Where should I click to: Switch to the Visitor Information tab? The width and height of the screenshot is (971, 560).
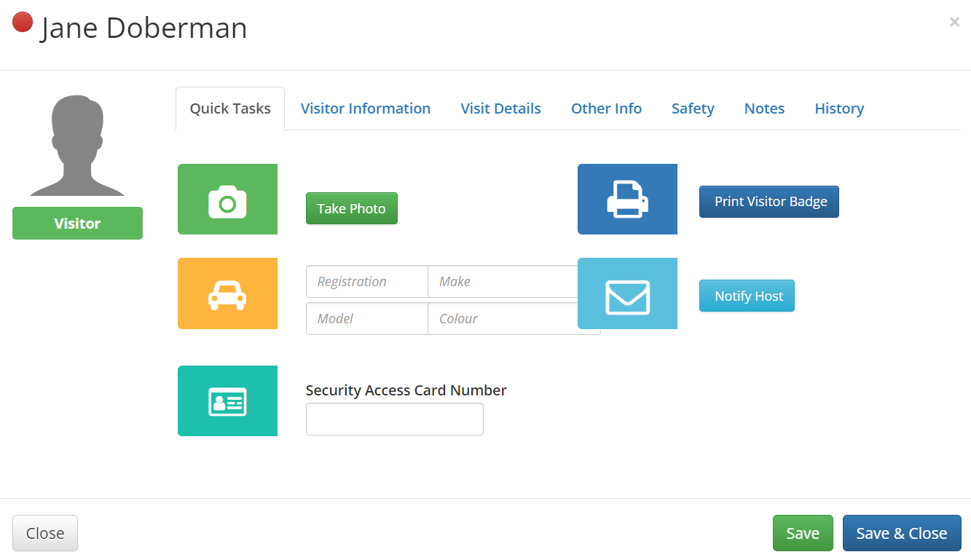pos(365,109)
